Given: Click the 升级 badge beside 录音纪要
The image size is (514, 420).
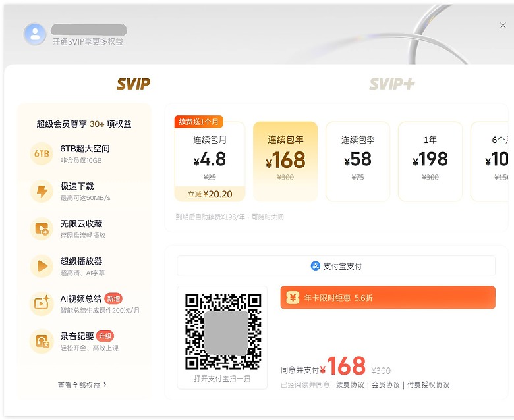Looking at the screenshot, I should [x=105, y=336].
